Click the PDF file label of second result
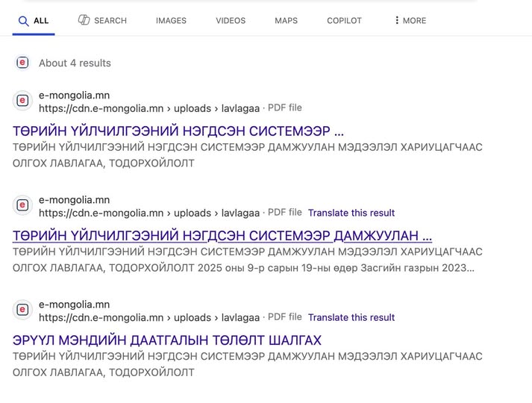Image resolution: width=532 pixels, height=403 pixels. [285, 213]
